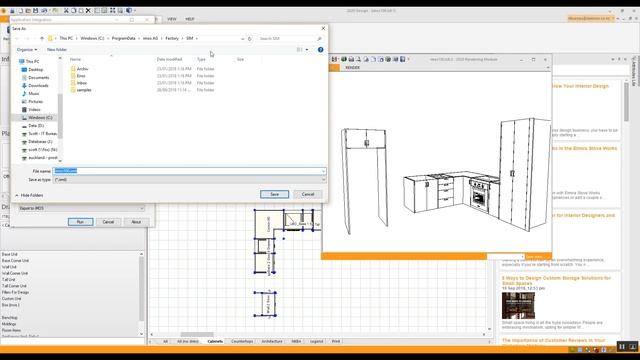Click Cancel next to the Run button
The width and height of the screenshot is (640, 360).
pyautogui.click(x=108, y=222)
